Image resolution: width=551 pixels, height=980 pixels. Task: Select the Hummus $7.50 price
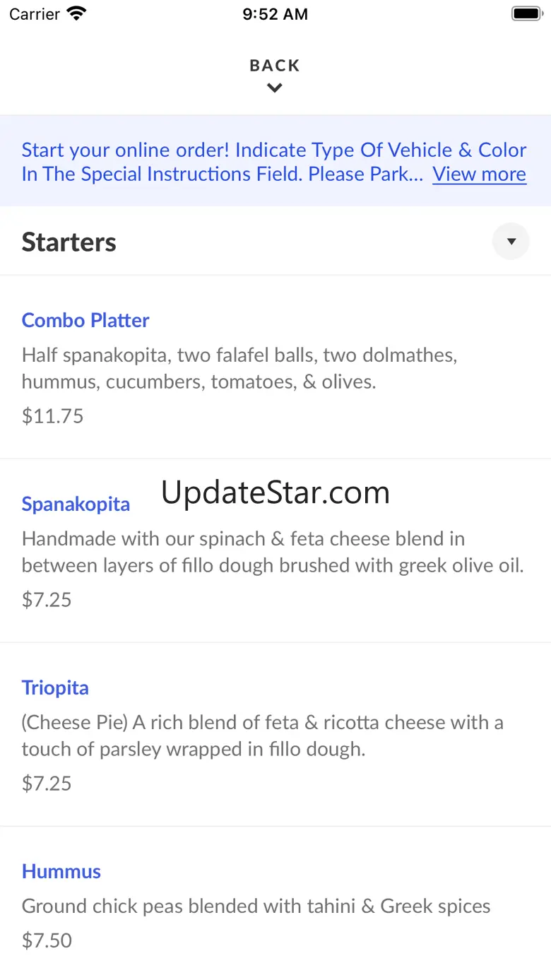[47, 940]
